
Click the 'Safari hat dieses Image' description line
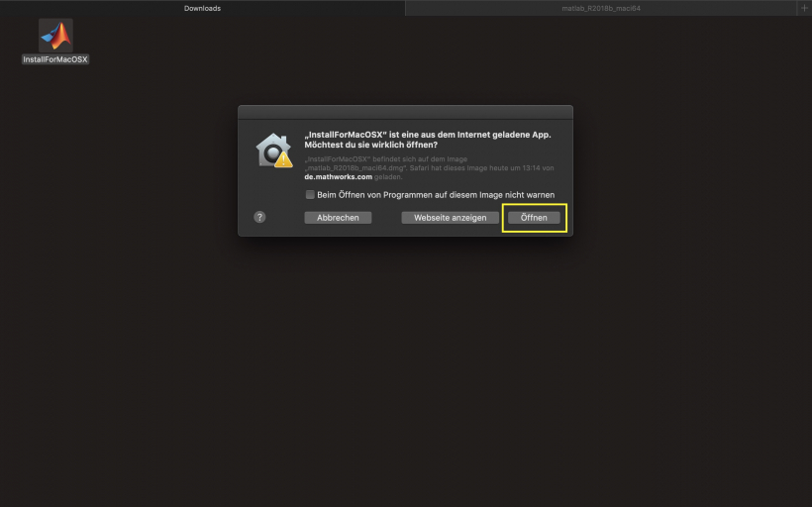(x=475, y=167)
